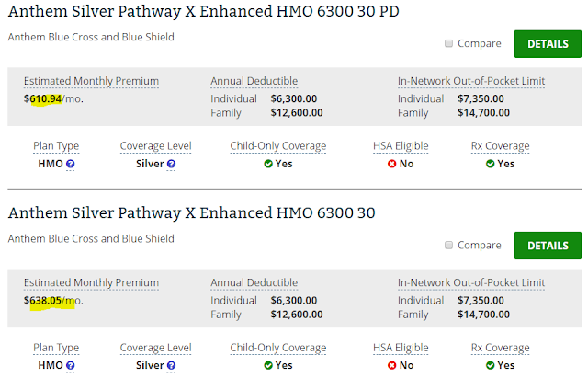Open DETAILS for the HMO 6300 30 PD plan

(548, 44)
